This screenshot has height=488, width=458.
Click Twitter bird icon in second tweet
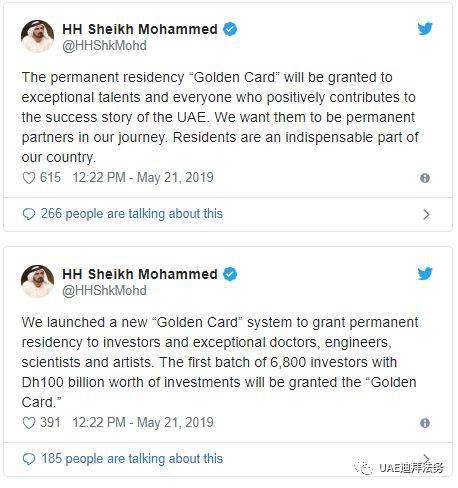click(x=425, y=274)
